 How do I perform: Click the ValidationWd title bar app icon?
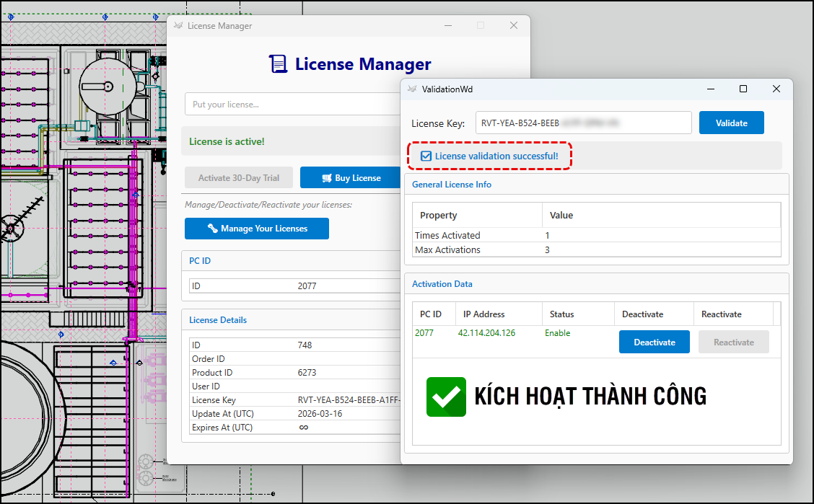point(412,89)
